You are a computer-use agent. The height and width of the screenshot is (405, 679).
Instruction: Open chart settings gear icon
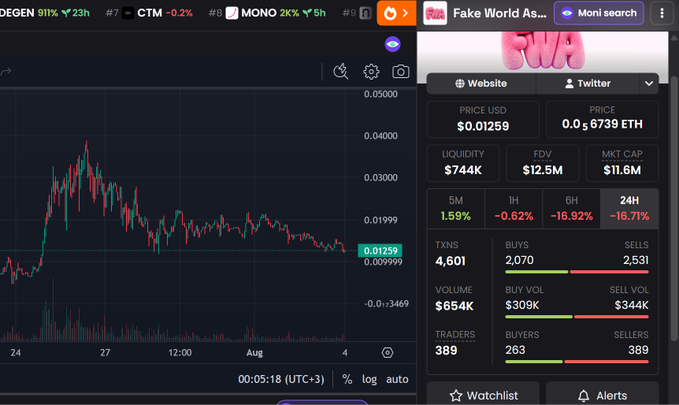(371, 71)
